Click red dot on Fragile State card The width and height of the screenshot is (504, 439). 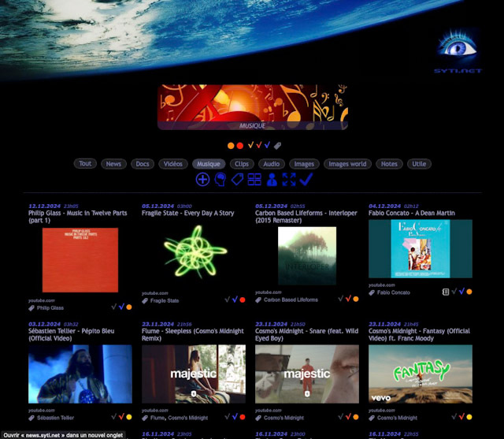[243, 299]
